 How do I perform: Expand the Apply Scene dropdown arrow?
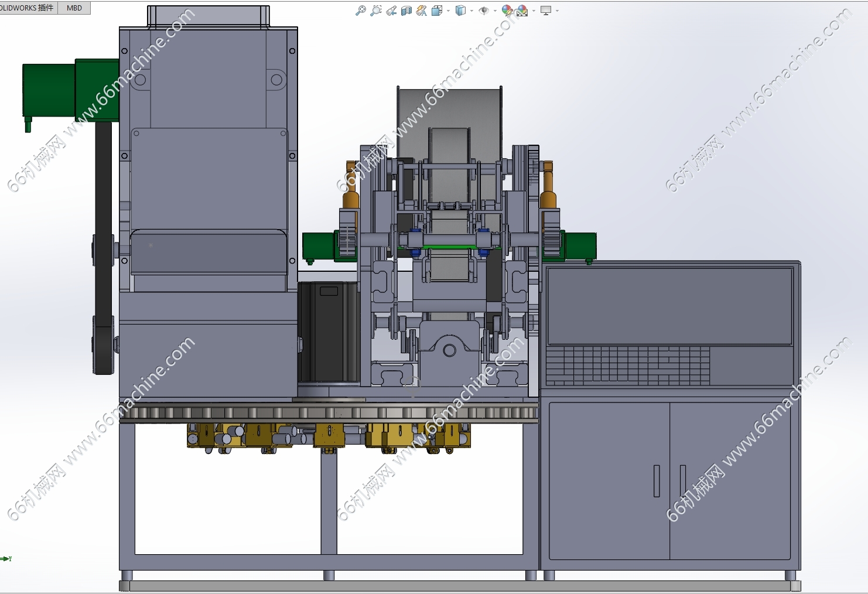click(534, 11)
